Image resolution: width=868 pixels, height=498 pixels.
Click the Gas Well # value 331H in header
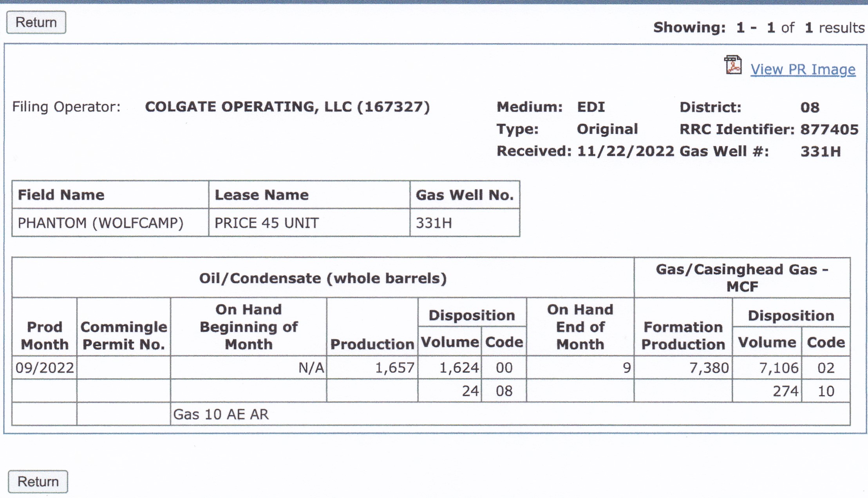click(x=820, y=151)
